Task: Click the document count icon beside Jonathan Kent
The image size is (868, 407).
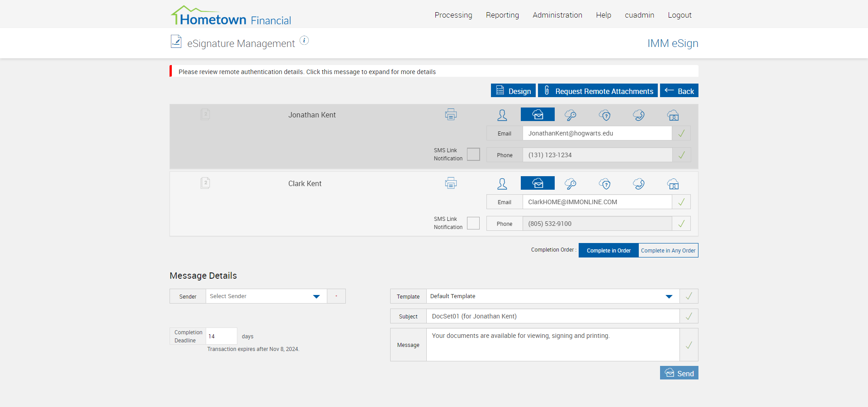Action: pos(205,114)
